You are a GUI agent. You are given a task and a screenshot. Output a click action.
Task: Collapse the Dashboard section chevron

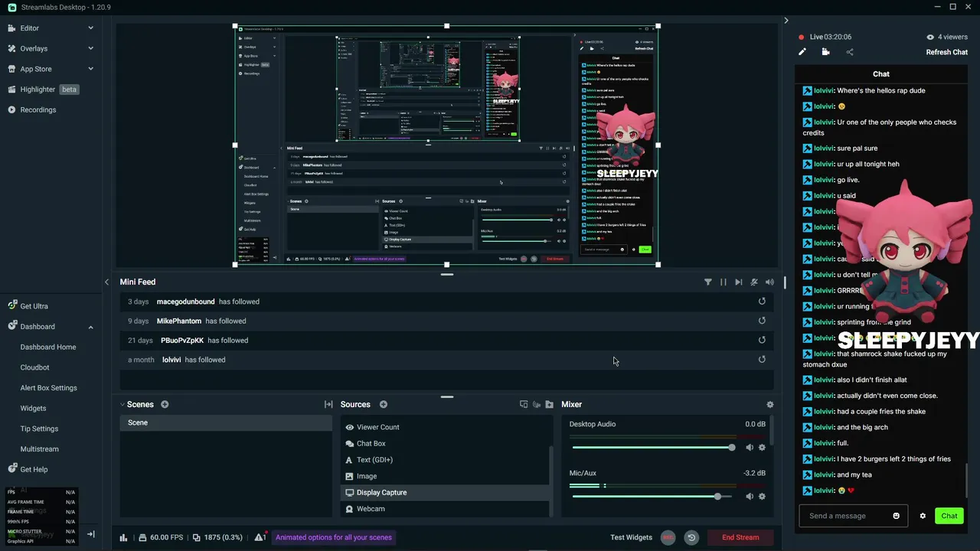pos(90,327)
